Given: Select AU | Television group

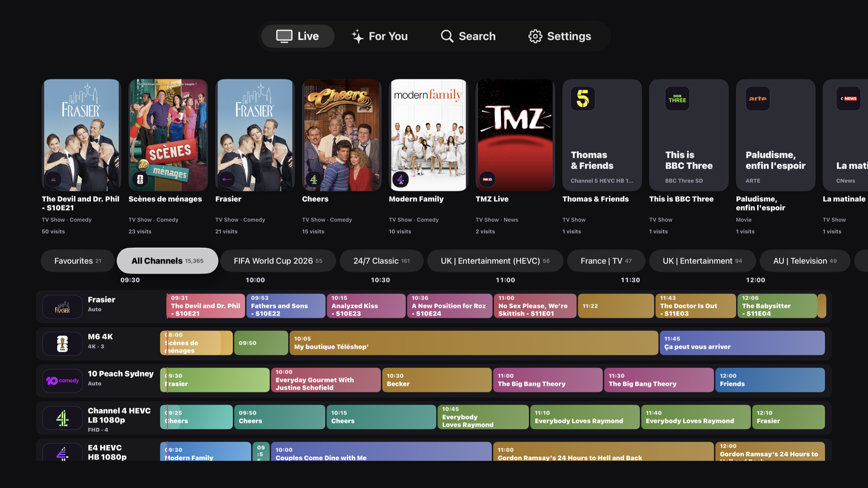Looking at the screenshot, I should (805, 261).
